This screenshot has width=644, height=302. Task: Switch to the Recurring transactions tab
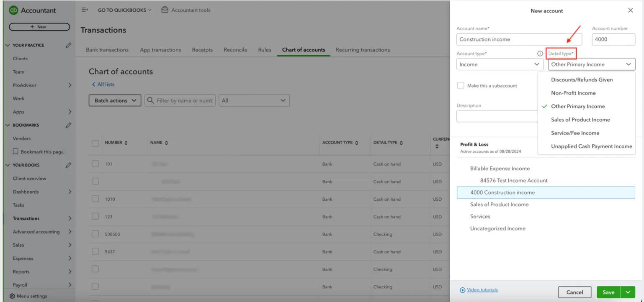363,50
